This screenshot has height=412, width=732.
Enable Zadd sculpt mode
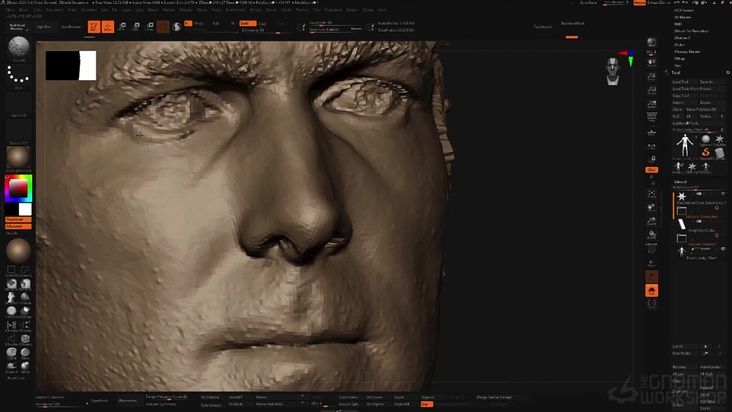(247, 23)
